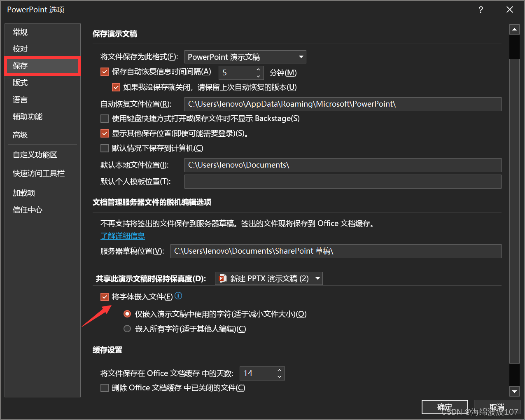Open the 校对 (Proofing) category
The image size is (525, 420).
[x=42, y=49]
